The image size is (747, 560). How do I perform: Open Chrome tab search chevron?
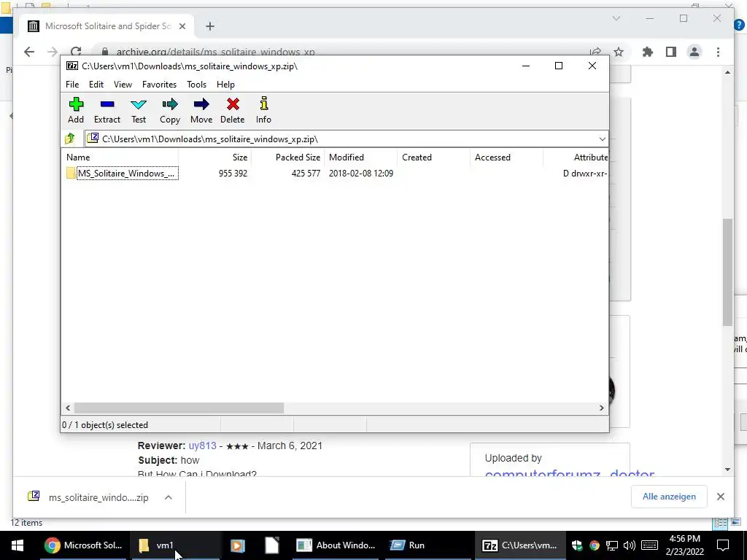tap(616, 18)
